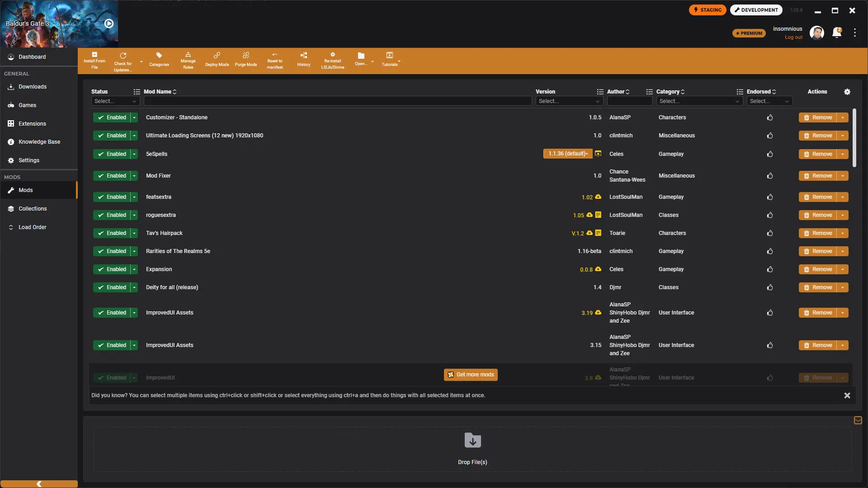Expand the Remove dropdown arrow for featsextra

coord(843,197)
